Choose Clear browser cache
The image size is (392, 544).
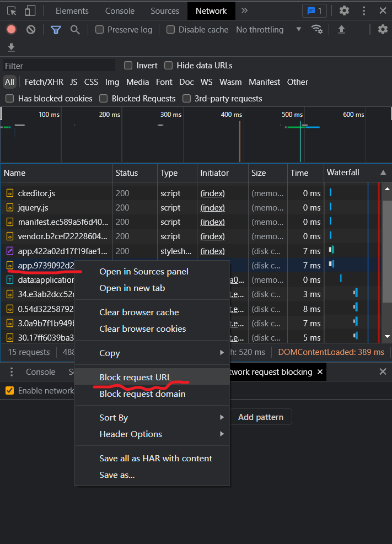pyautogui.click(x=152, y=313)
